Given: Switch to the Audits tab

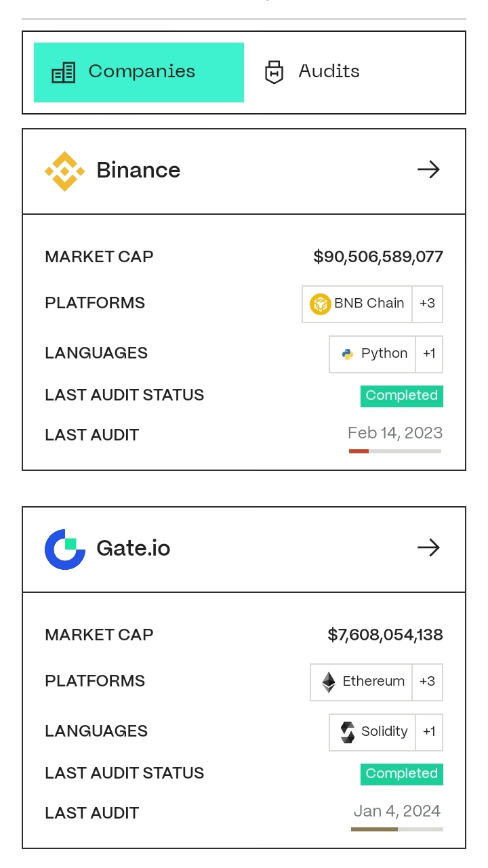Looking at the screenshot, I should click(312, 73).
